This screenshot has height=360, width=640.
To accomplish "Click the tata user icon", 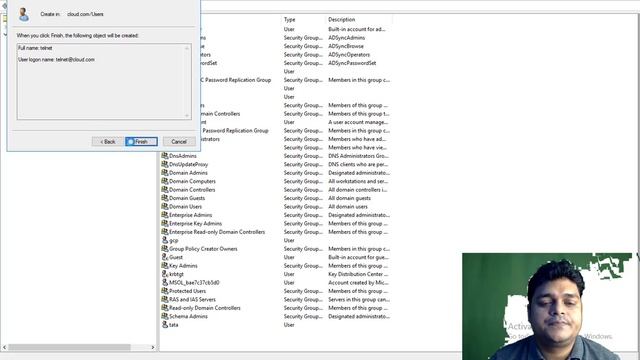I will tap(165, 324).
